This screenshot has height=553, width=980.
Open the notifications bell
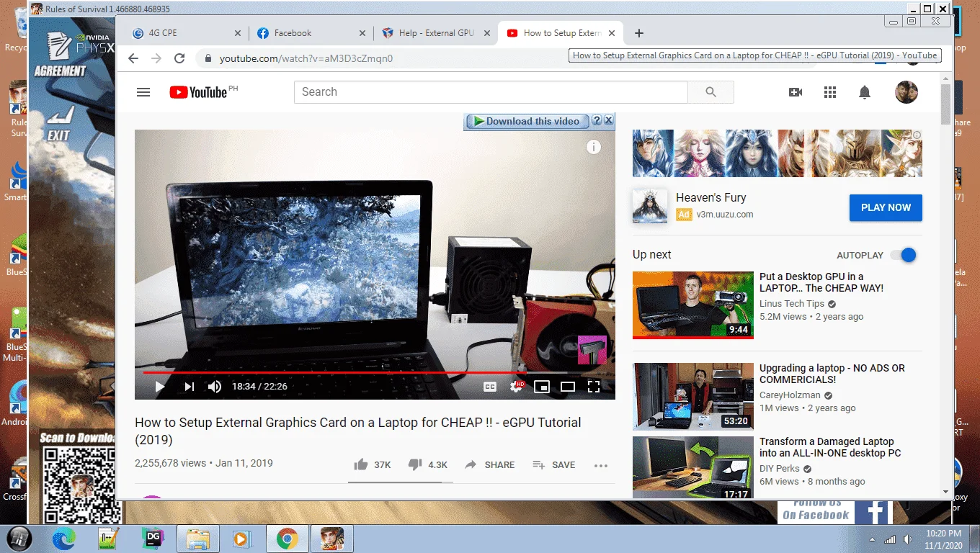(865, 92)
